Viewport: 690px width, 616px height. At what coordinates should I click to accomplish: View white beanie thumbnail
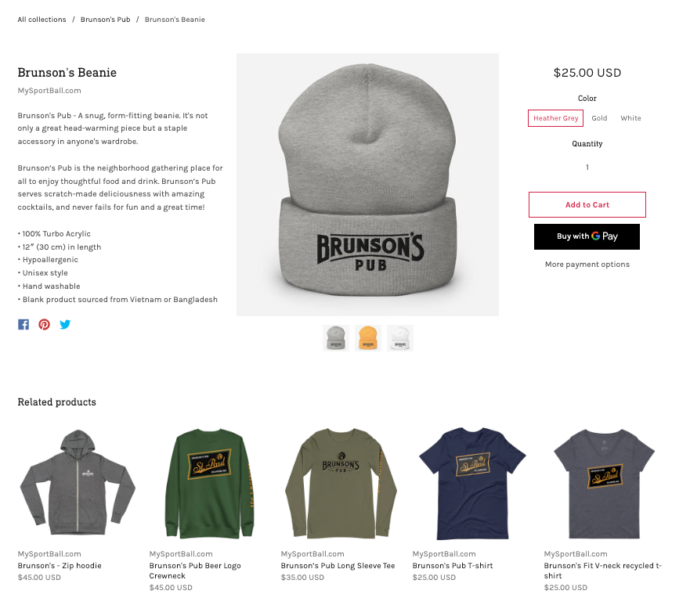point(400,338)
